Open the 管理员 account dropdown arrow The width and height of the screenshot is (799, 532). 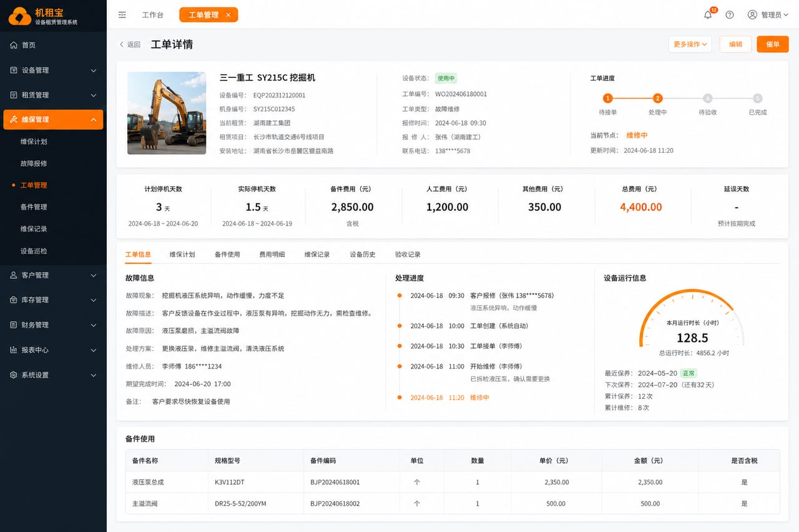click(785, 15)
